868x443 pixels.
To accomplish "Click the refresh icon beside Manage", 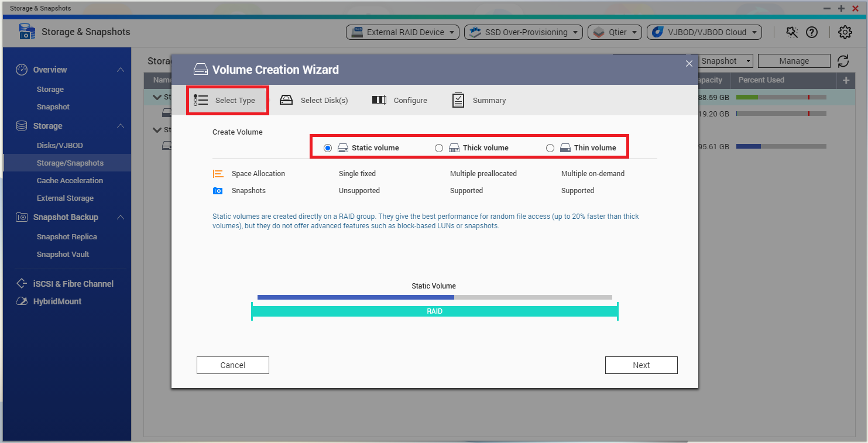I will pos(843,61).
